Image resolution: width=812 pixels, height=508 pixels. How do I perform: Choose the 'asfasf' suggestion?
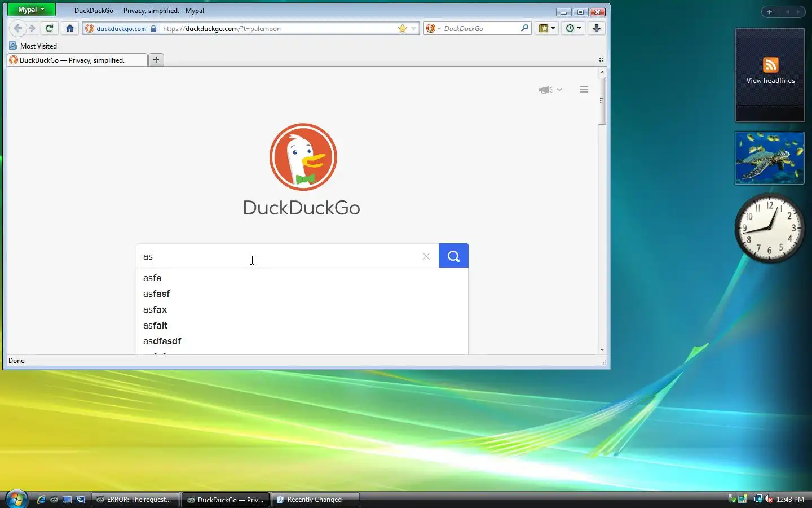click(302, 294)
